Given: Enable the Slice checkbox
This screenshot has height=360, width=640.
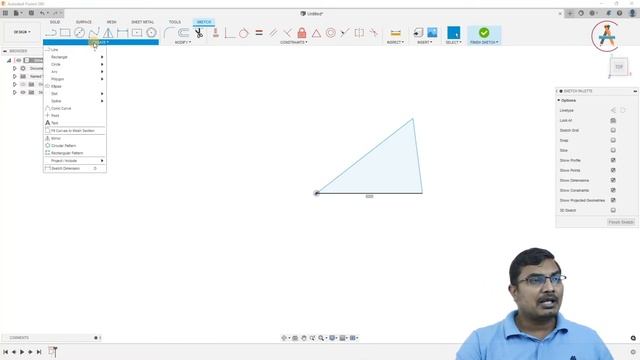Looking at the screenshot, I should pos(613,150).
